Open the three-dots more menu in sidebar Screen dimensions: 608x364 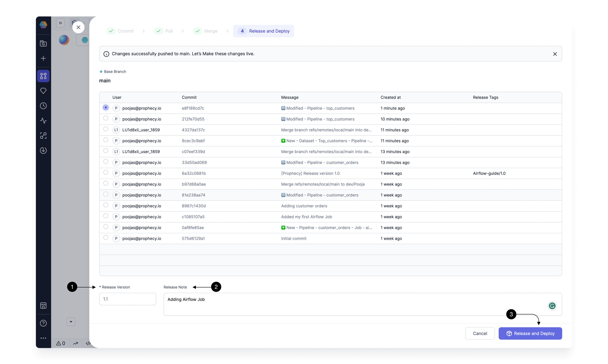click(x=43, y=338)
